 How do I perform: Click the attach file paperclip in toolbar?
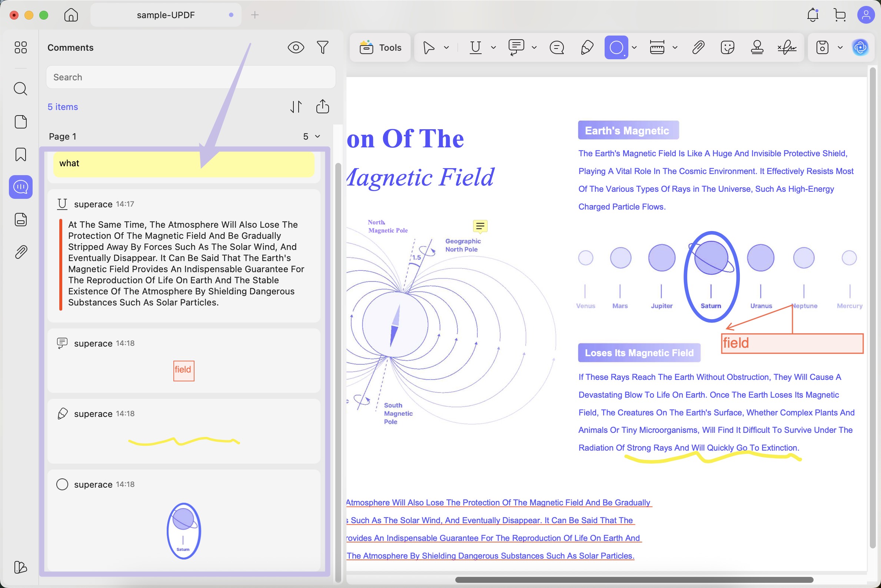tap(698, 48)
